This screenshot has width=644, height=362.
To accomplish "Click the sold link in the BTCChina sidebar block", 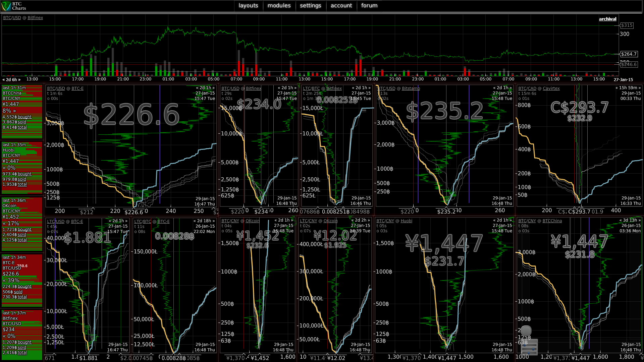I will (x=22, y=122).
